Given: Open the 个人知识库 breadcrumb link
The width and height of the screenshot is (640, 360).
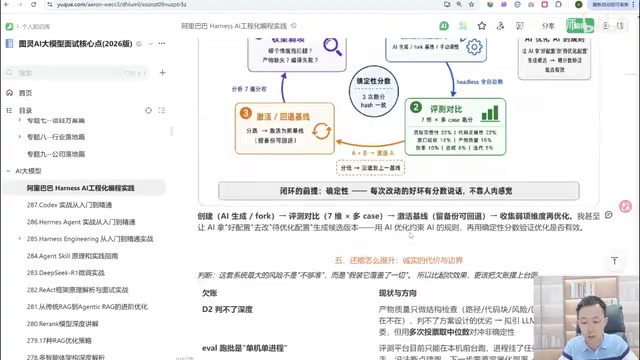Looking at the screenshot, I should click(x=36, y=27).
